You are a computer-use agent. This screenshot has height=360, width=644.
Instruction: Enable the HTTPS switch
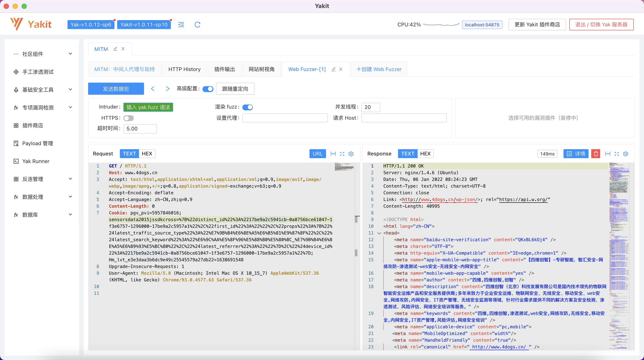(x=129, y=118)
